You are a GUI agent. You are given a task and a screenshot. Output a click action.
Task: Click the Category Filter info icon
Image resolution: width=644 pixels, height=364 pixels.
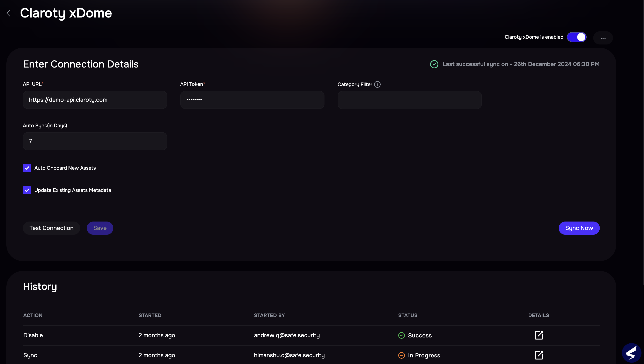377,84
